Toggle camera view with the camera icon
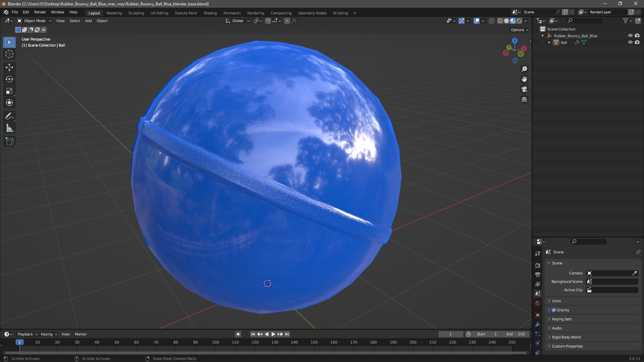This screenshot has width=644, height=362. point(524,89)
